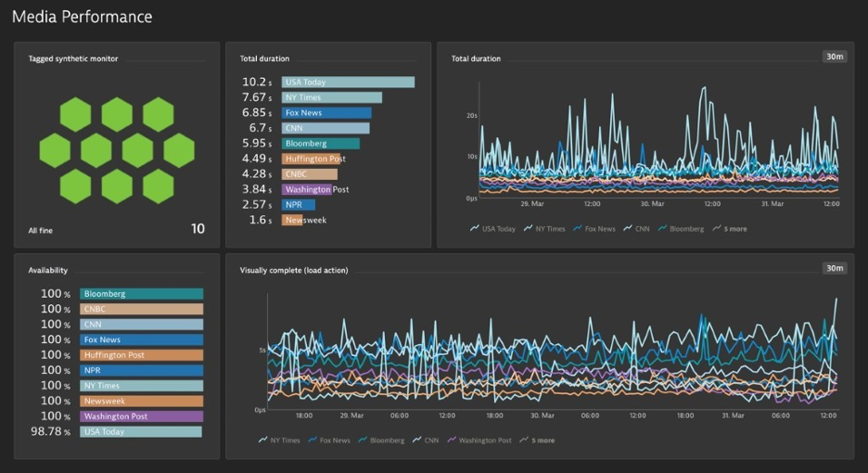Toggle Washington Post legend icon in Visually complete chart
Viewport: 868px width, 473px height.
point(452,440)
